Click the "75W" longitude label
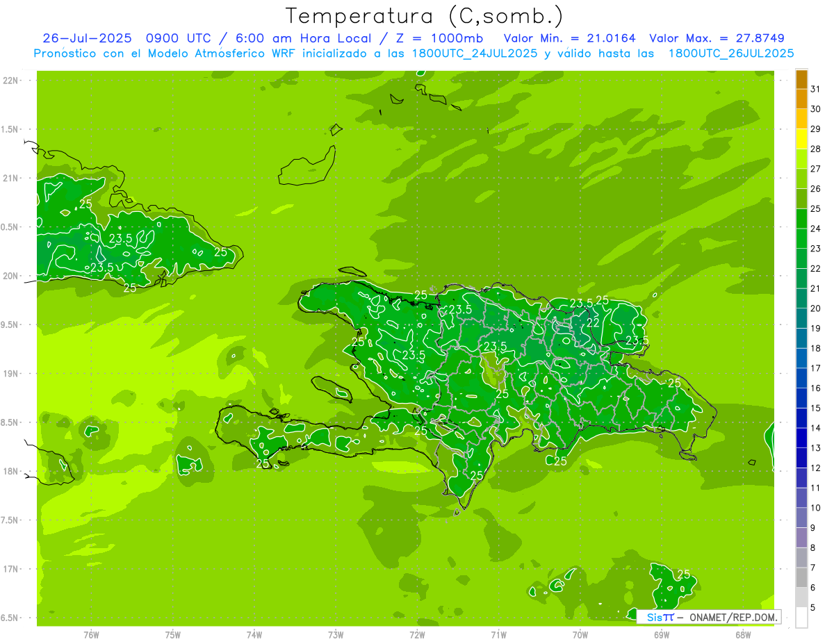Image resolution: width=834 pixels, height=644 pixels. point(173,635)
